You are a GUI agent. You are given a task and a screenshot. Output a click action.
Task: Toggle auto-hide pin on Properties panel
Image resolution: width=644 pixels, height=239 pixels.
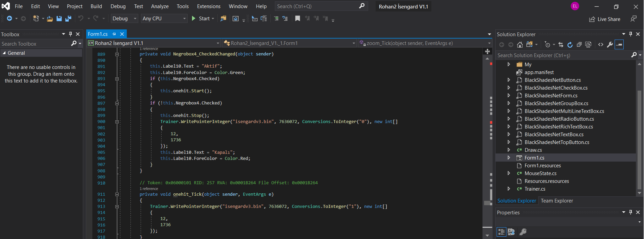[x=630, y=212]
